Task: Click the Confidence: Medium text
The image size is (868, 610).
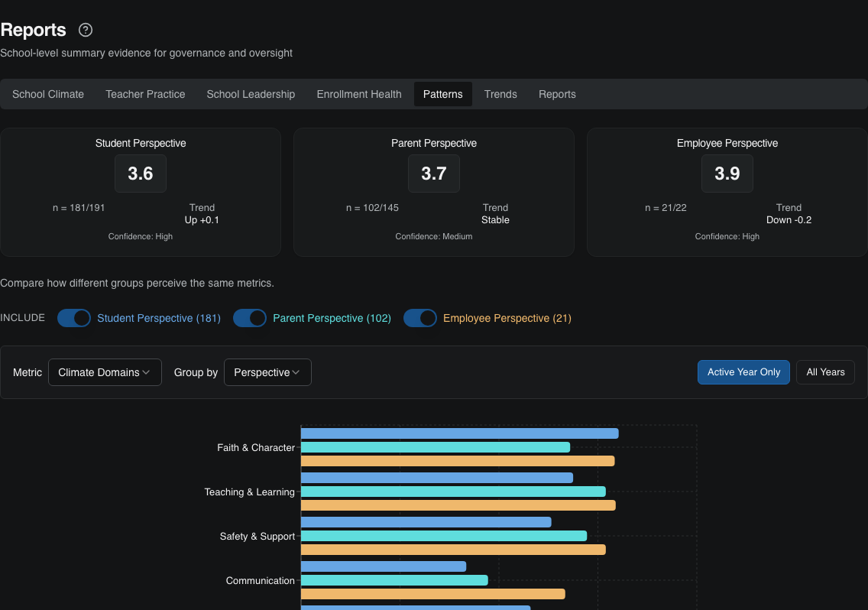Action: (434, 236)
